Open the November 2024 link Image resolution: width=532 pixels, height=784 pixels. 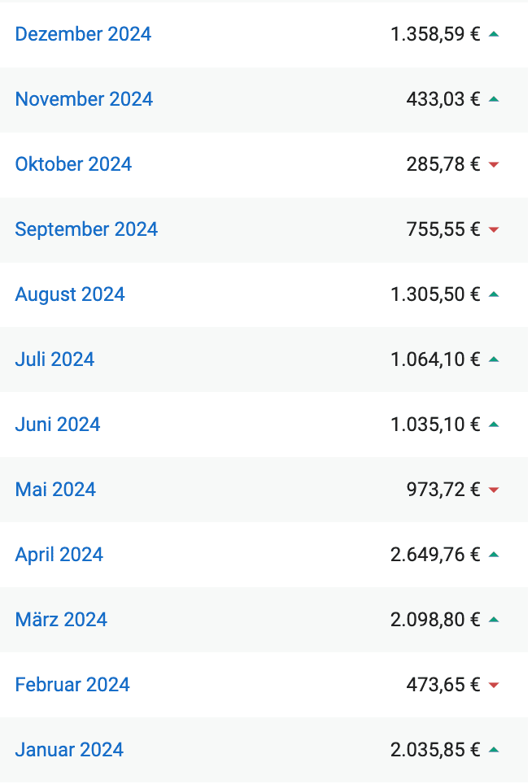84,99
